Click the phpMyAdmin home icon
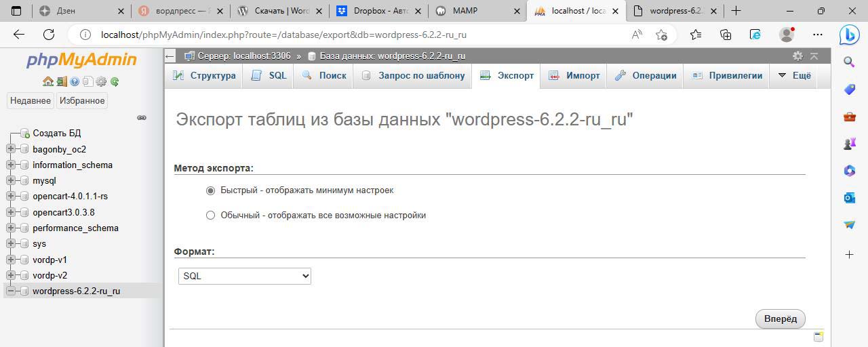This screenshot has height=347, width=868. (x=47, y=81)
